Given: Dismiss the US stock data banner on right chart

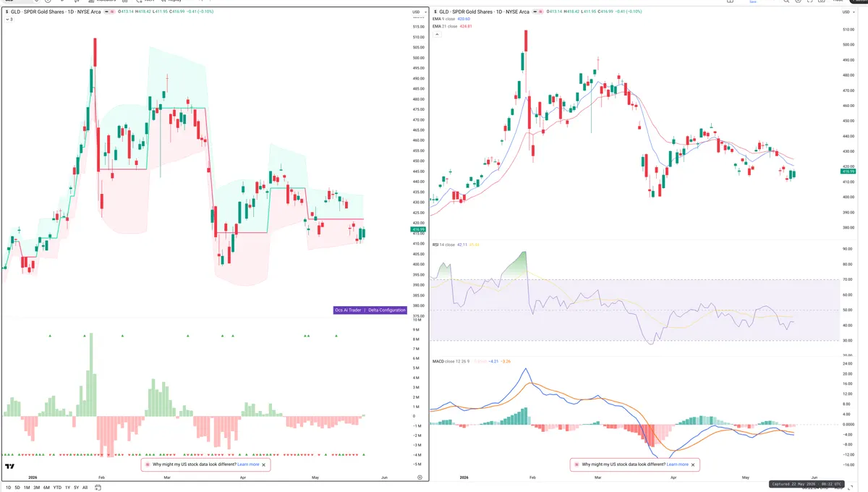Looking at the screenshot, I should (x=694, y=465).
